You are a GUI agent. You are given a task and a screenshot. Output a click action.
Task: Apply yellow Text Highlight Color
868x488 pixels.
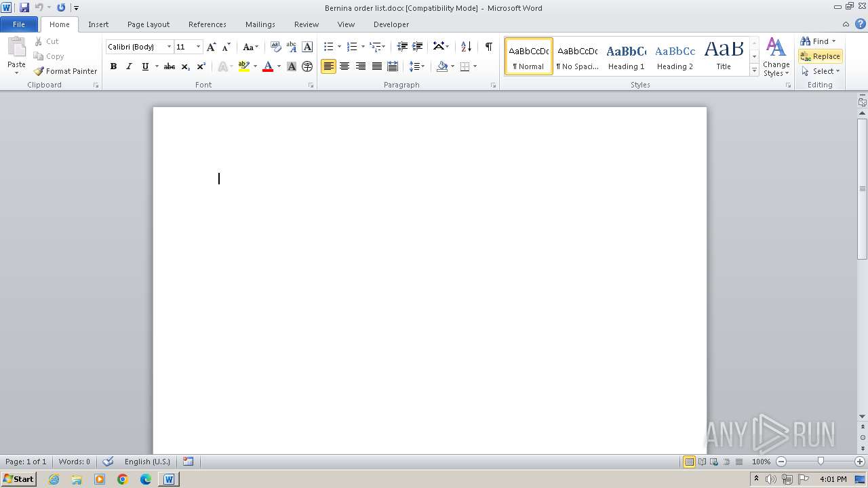point(244,66)
